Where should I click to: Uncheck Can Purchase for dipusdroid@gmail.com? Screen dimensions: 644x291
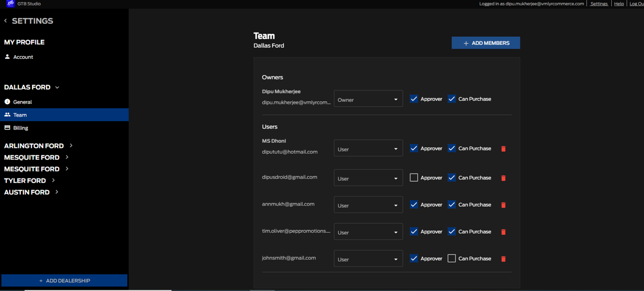451,177
